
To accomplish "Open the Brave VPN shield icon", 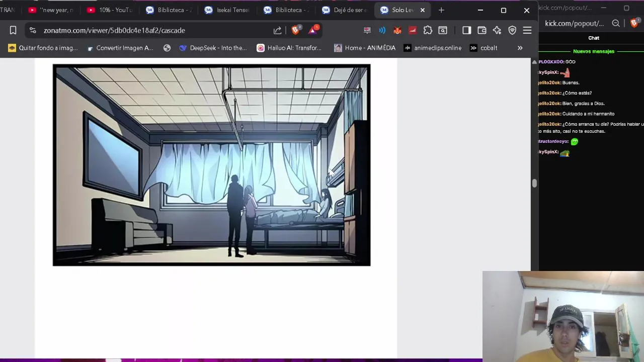I will [512, 31].
